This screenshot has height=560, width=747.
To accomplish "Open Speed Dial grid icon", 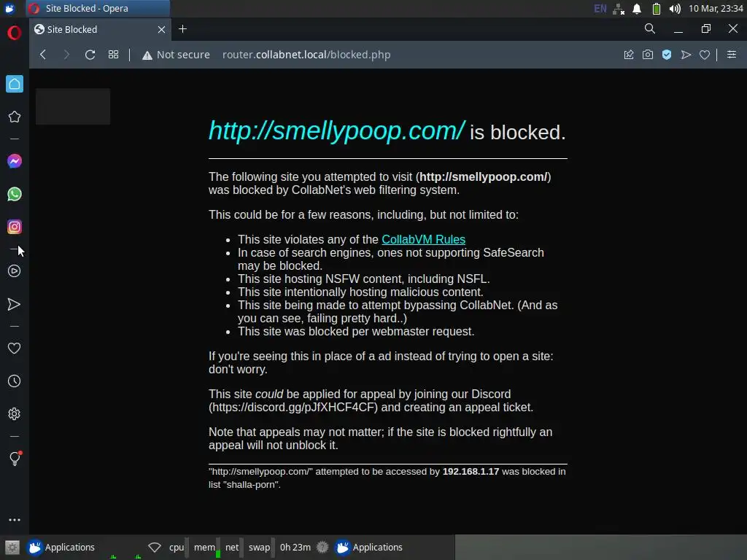I will 113,55.
